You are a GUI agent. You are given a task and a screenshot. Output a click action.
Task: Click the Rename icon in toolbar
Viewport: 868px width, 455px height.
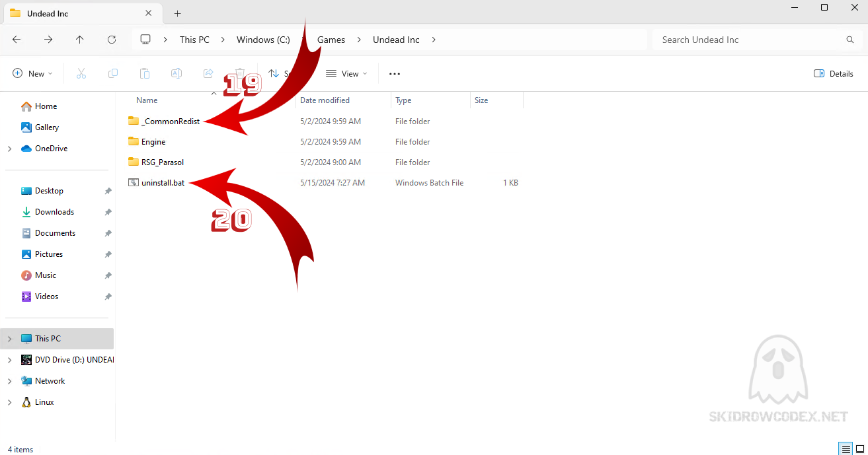(177, 73)
